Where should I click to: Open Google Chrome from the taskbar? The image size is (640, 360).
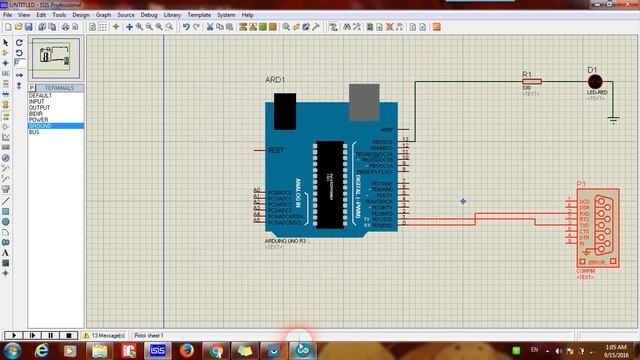[x=216, y=351]
